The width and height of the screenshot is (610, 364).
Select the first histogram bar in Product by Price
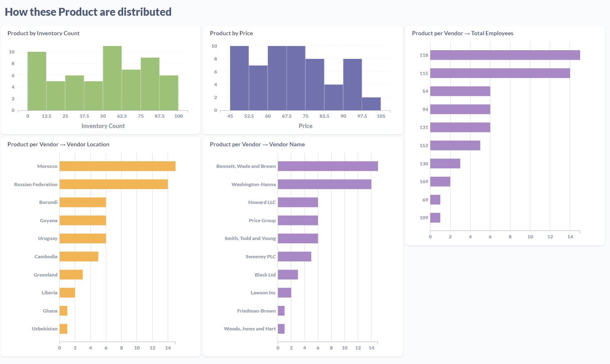tap(239, 77)
